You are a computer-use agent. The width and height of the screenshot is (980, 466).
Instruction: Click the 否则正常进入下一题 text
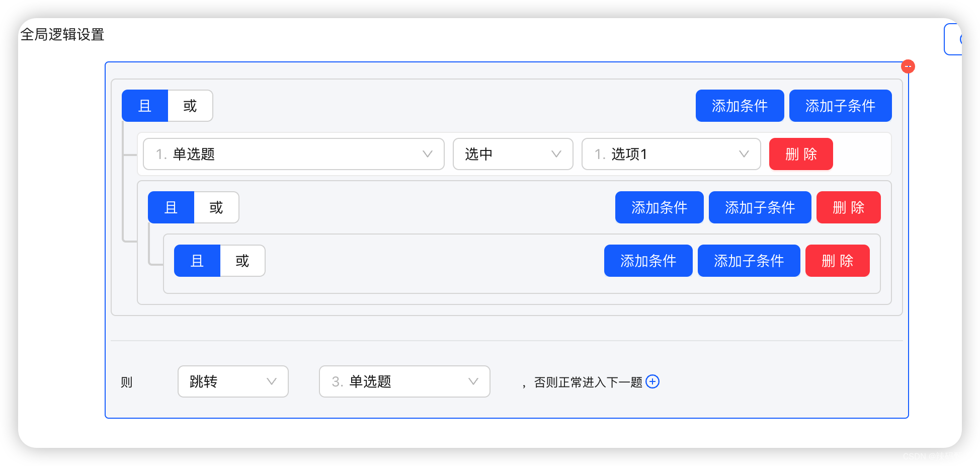coord(588,382)
